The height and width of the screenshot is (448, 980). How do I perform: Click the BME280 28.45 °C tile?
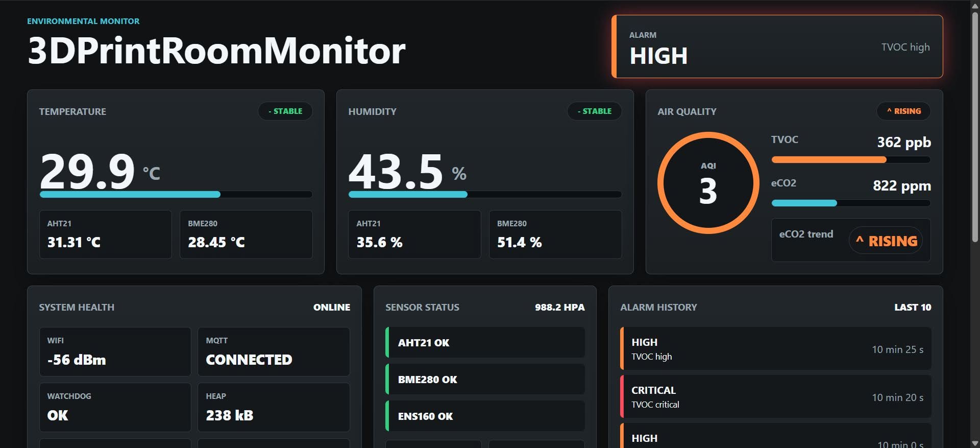tap(246, 234)
